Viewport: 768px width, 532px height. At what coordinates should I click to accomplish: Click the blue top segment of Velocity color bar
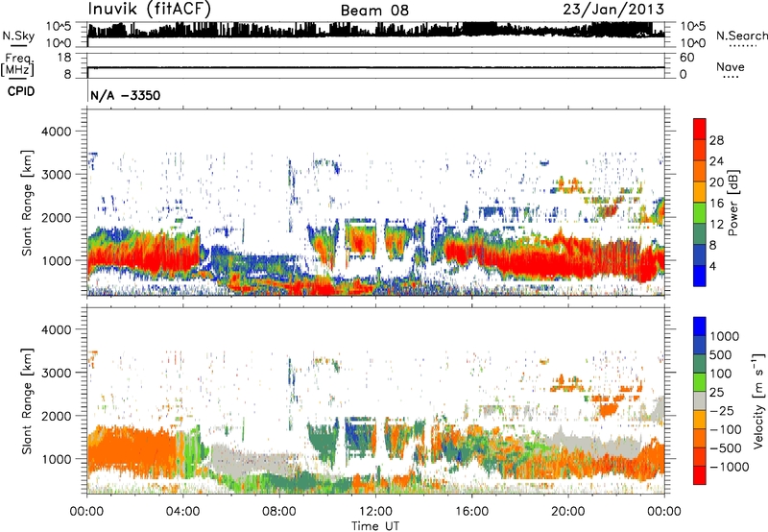[x=700, y=326]
